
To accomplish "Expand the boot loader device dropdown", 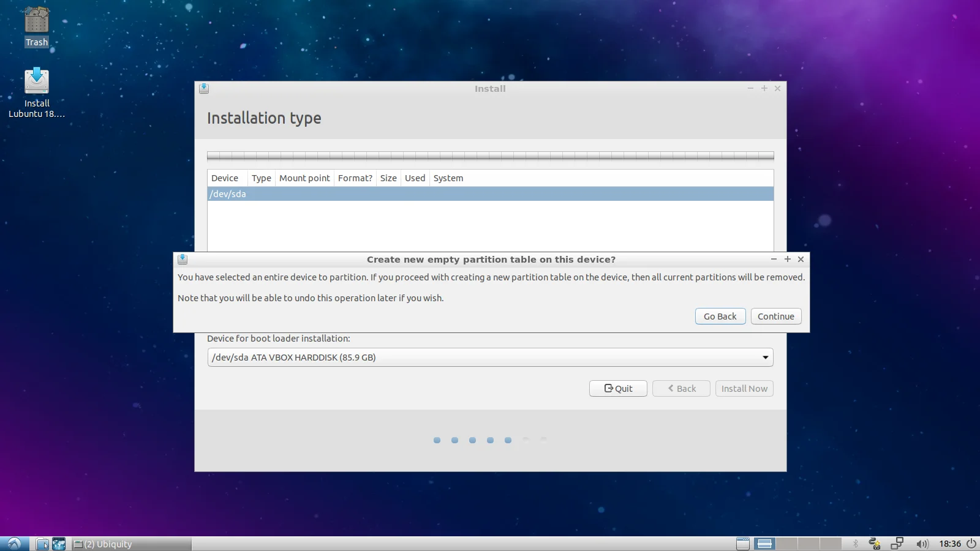I will click(490, 358).
